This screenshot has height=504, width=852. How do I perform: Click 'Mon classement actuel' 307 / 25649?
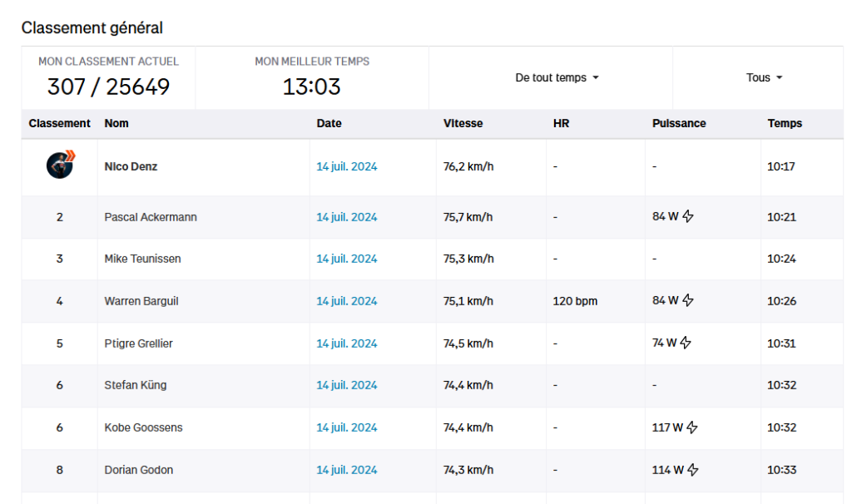point(108,86)
